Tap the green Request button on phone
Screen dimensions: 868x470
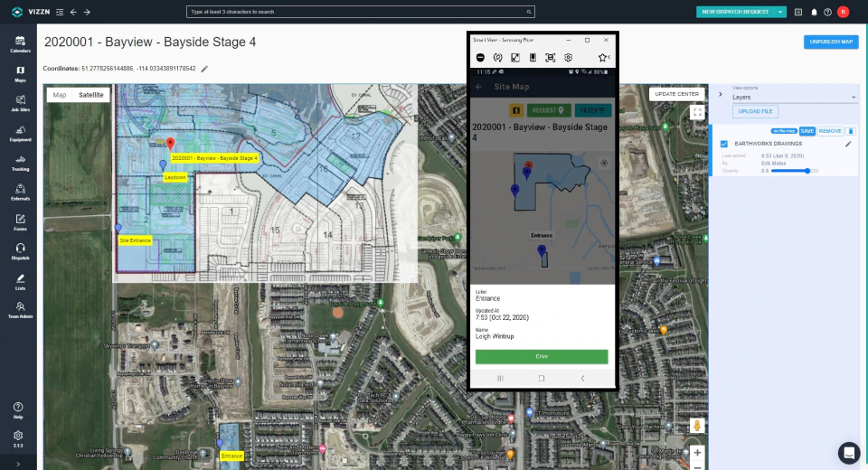click(x=549, y=110)
